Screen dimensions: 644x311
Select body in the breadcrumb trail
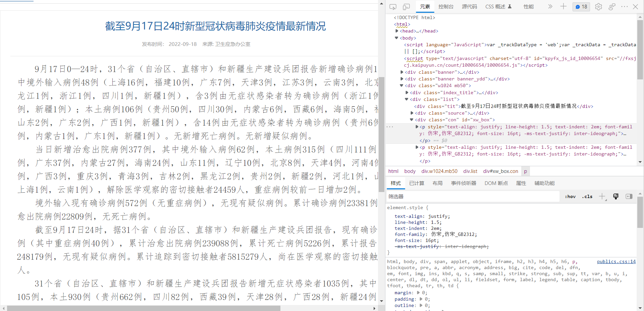[x=410, y=171]
